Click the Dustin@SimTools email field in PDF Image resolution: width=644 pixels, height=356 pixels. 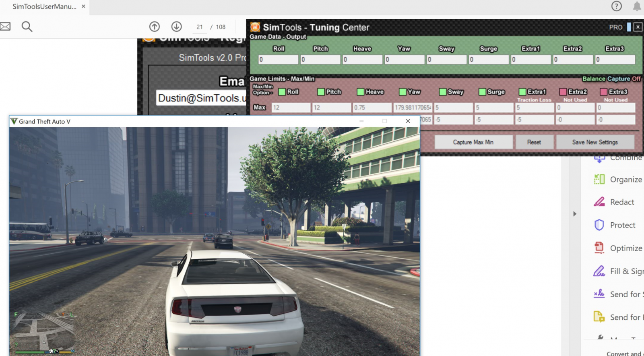pos(201,98)
